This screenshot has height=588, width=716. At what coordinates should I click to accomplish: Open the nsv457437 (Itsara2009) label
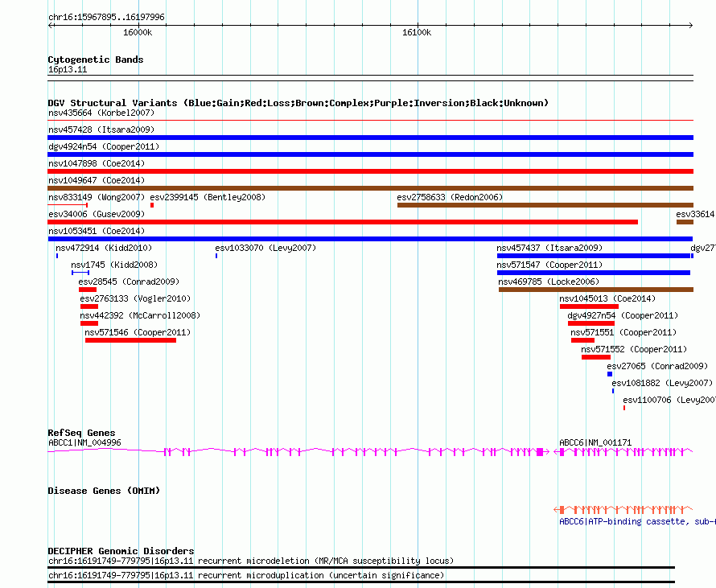[x=549, y=248]
